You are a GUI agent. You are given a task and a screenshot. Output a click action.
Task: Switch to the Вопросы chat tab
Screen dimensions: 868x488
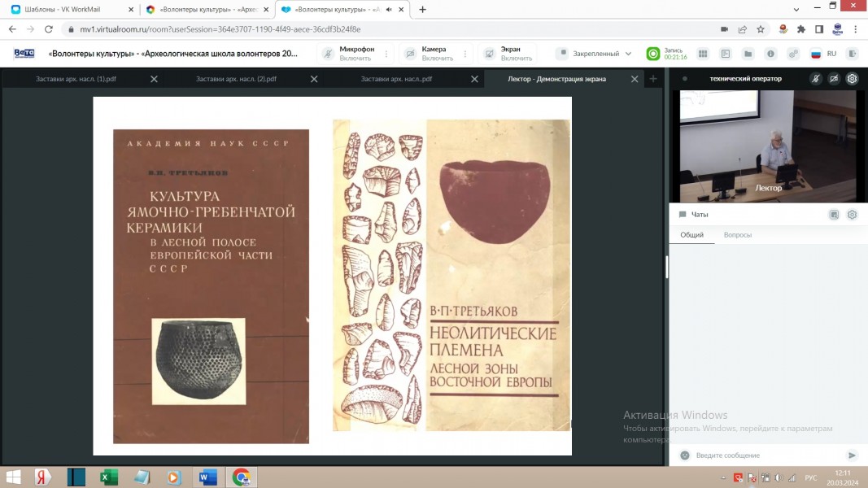point(737,235)
